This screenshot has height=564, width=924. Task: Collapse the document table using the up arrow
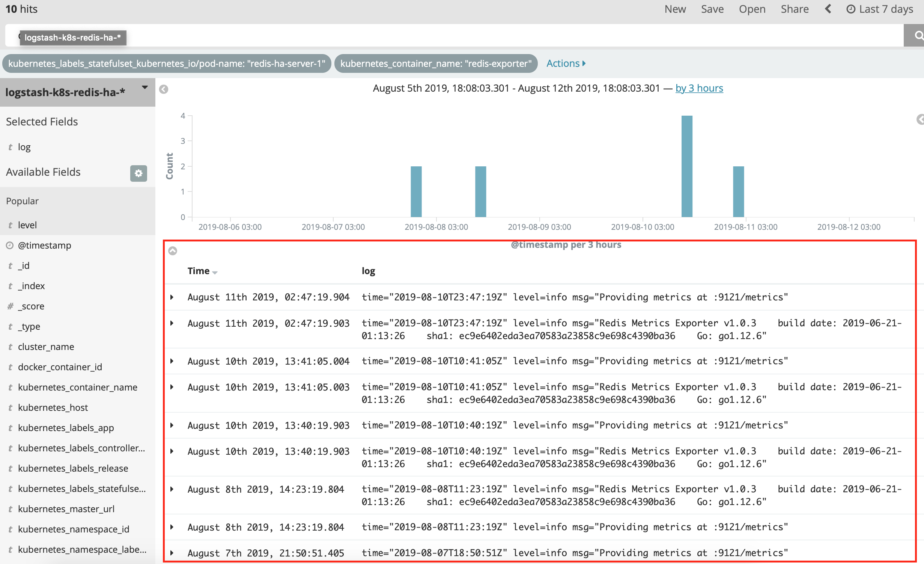[x=173, y=251]
